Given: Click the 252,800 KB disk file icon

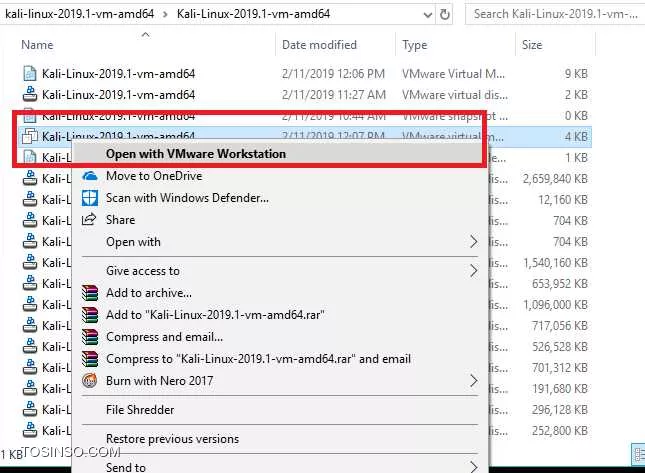Looking at the screenshot, I should coord(30,430).
